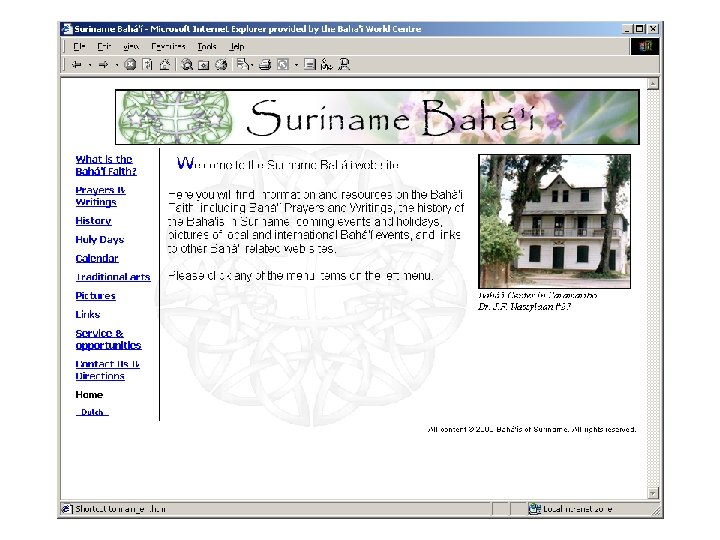Click the scrollbar down arrow
Image resolution: width=720 pixels, height=540 pixels.
coord(652,494)
